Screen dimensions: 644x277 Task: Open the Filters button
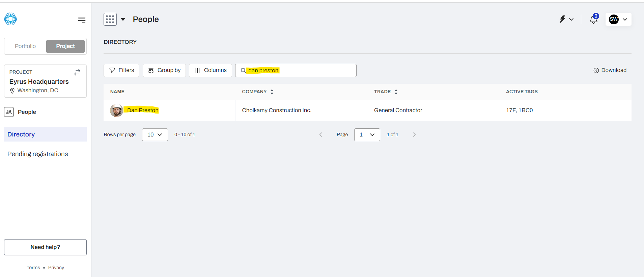point(121,70)
